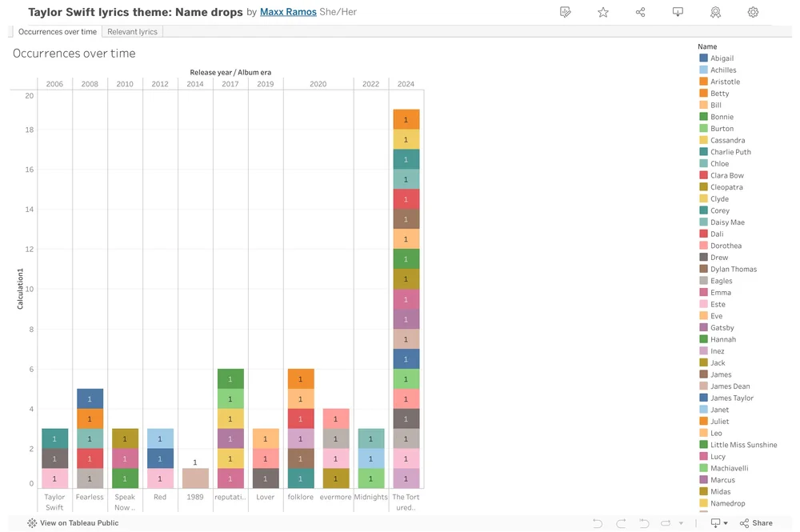Click the undo arrow in the bottom toolbar
The width and height of the screenshot is (800, 532).
coord(598,522)
